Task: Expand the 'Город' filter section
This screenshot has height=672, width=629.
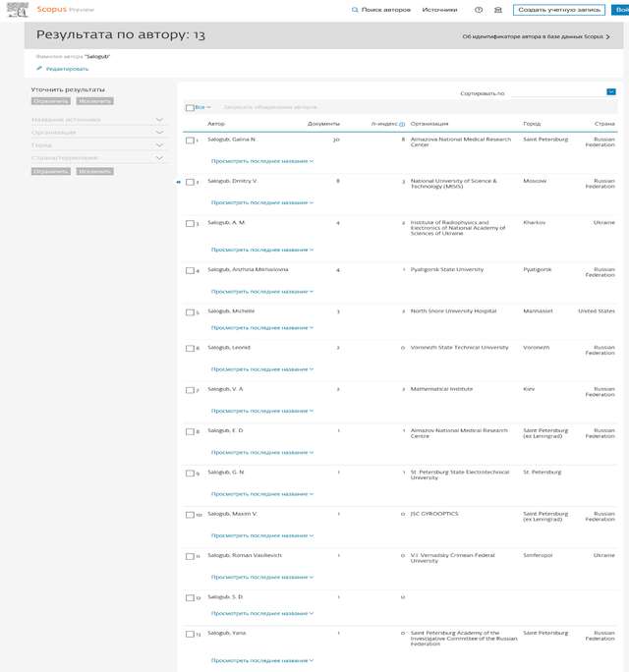Action: coord(159,144)
